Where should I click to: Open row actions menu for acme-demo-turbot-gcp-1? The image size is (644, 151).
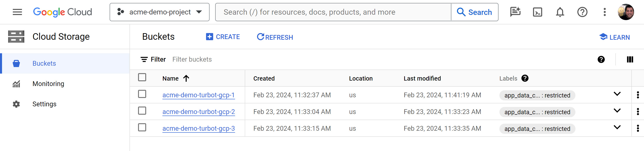coord(638,95)
